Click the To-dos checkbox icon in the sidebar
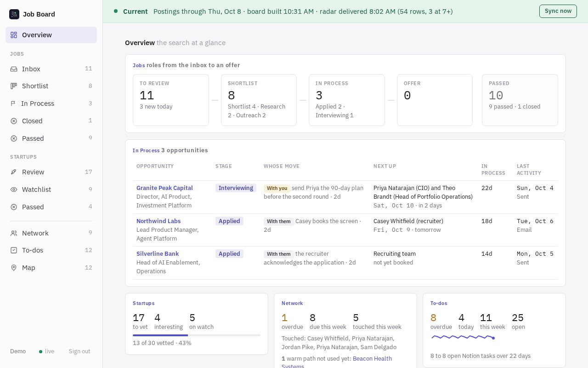The width and height of the screenshot is (588, 368). tap(14, 250)
